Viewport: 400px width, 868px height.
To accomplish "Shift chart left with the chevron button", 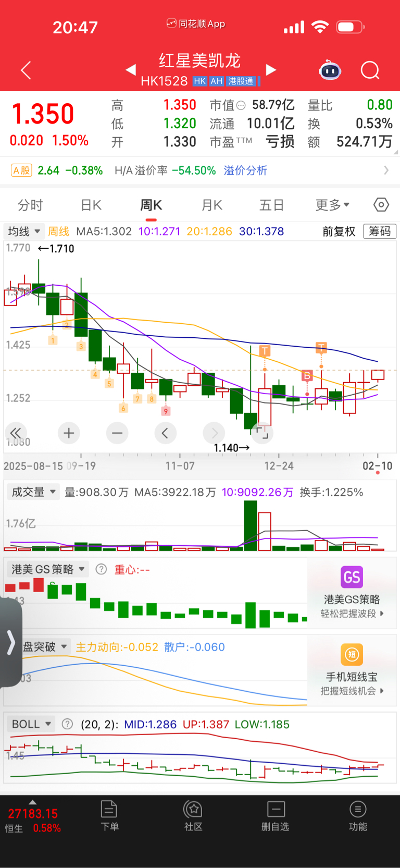I will click(x=165, y=433).
